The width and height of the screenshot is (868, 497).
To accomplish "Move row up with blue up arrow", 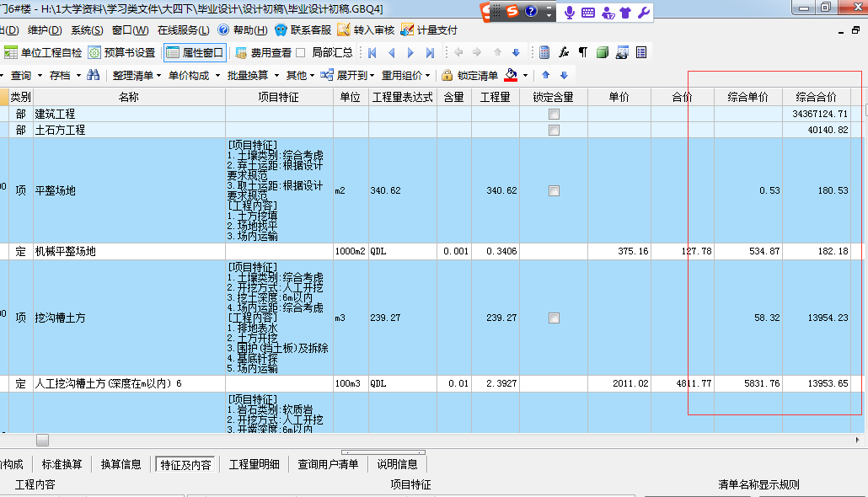I will [x=546, y=75].
